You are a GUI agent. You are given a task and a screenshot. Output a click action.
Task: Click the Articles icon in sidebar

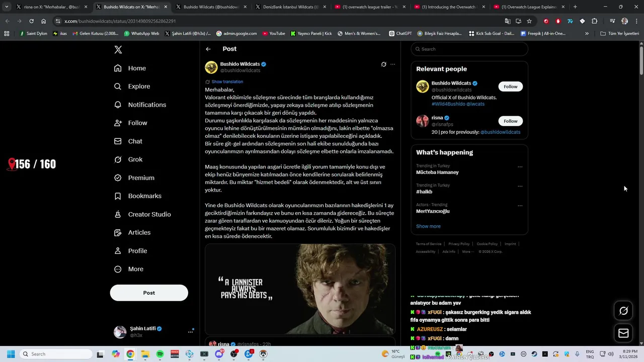(118, 232)
